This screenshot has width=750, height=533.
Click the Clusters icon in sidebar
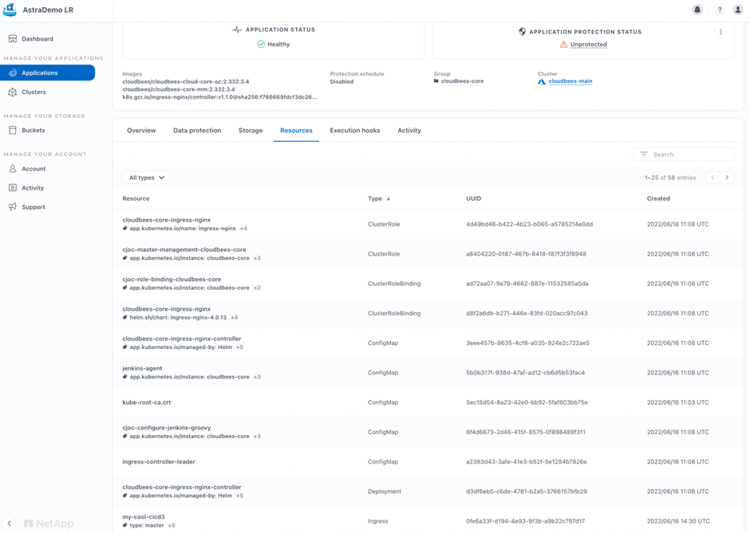[12, 92]
